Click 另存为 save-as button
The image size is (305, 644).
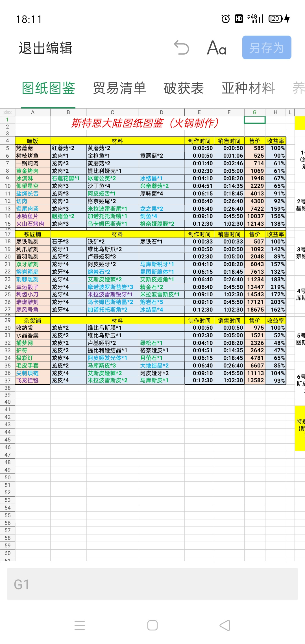(x=267, y=47)
